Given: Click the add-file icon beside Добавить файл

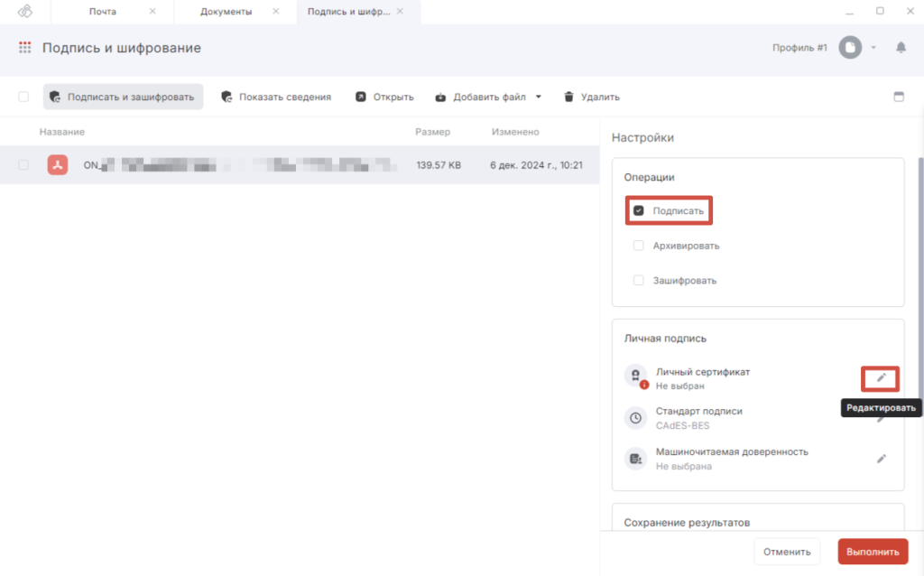Looking at the screenshot, I should click(440, 98).
